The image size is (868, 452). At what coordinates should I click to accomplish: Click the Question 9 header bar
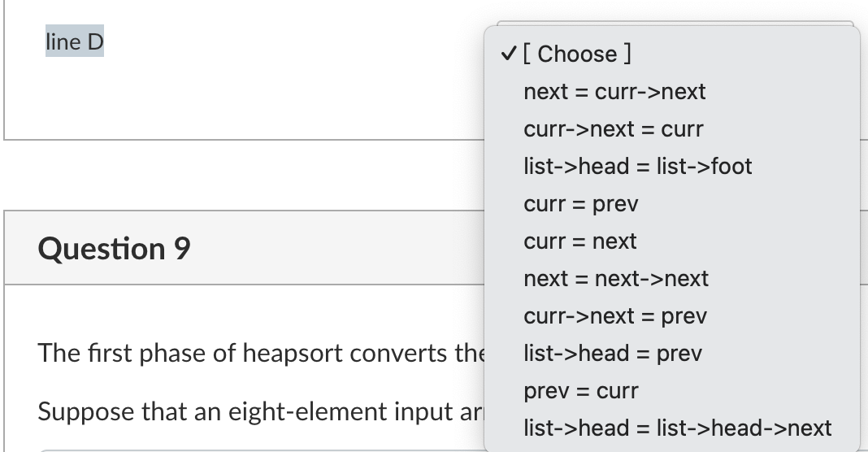(x=244, y=248)
